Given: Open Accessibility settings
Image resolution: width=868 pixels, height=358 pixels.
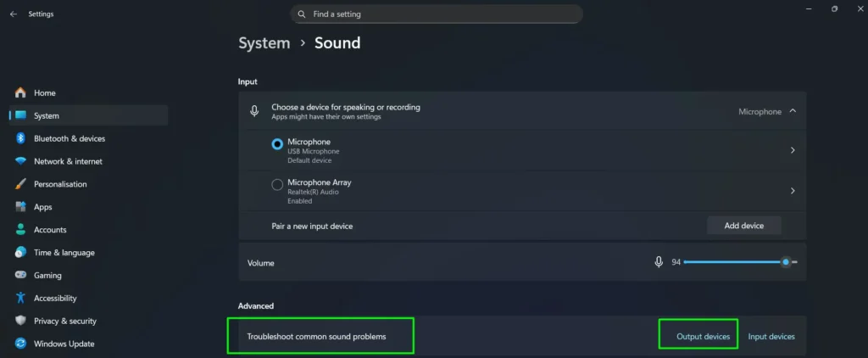Looking at the screenshot, I should (88, 298).
